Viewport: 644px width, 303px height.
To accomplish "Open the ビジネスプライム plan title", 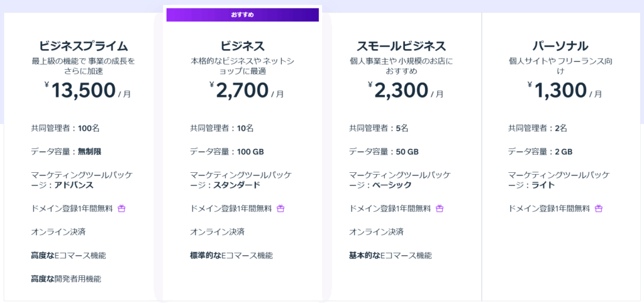I will [x=84, y=45].
